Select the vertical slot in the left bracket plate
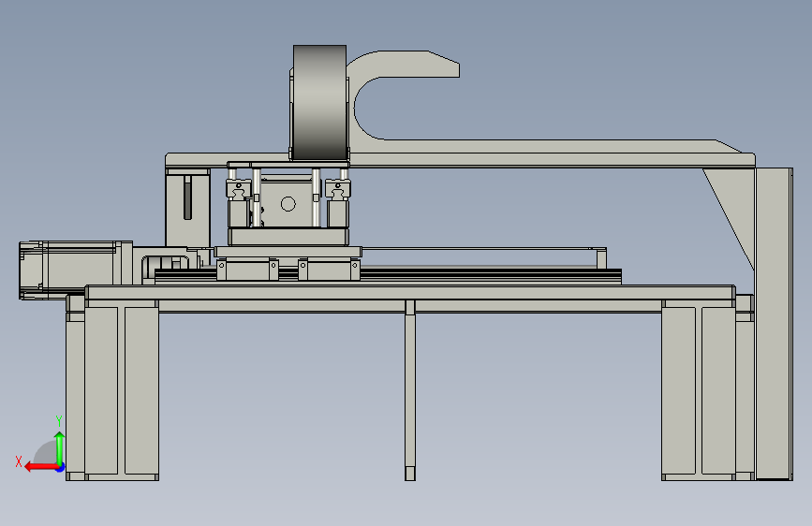The height and width of the screenshot is (526, 812). [x=187, y=197]
